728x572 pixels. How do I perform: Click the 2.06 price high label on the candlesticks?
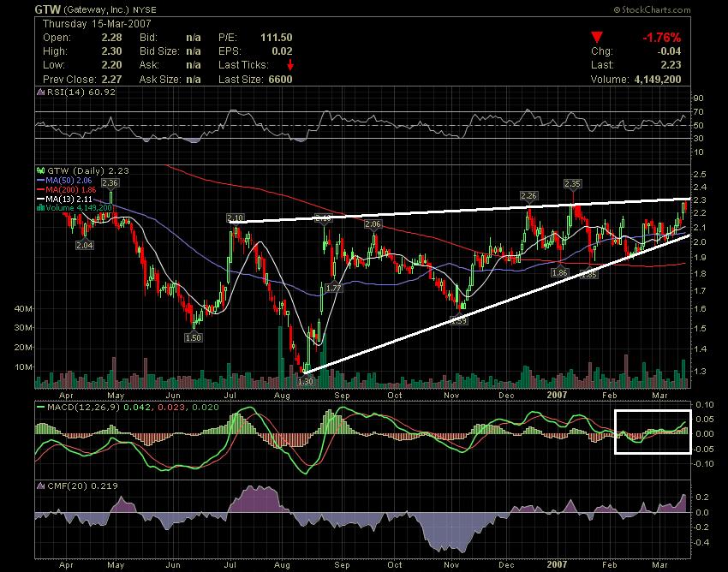373,224
